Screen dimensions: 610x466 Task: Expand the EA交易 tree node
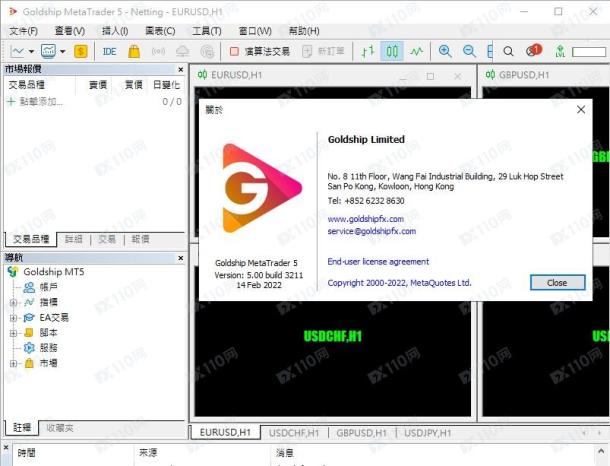13,318
